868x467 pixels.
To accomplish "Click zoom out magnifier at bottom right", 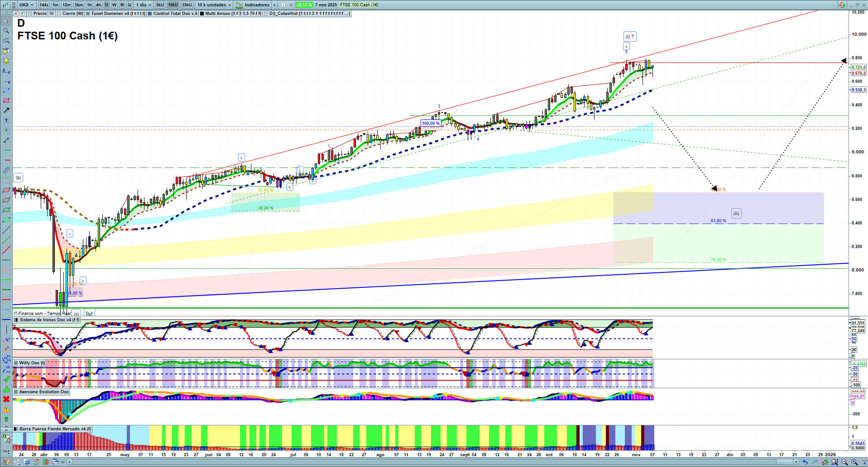I will [844, 462].
